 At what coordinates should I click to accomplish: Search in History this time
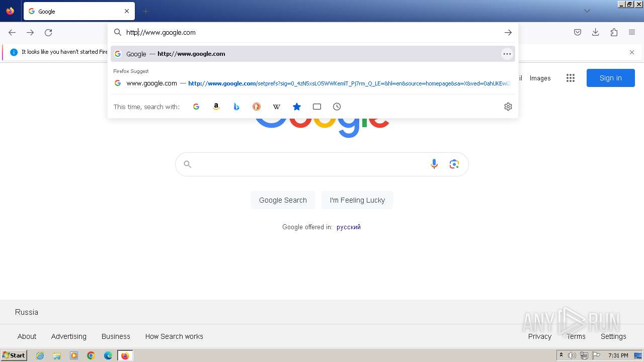(x=337, y=107)
